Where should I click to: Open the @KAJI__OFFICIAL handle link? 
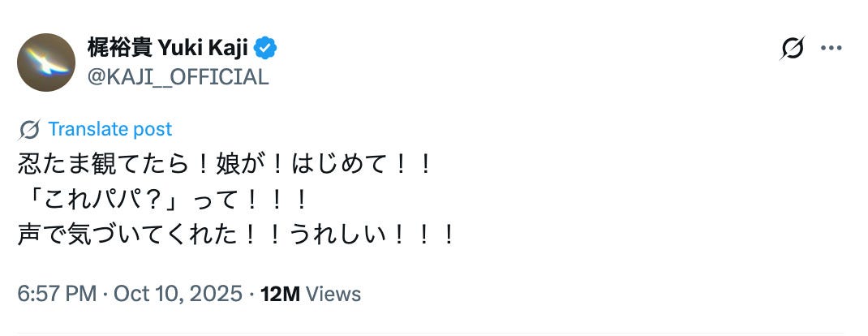(178, 77)
